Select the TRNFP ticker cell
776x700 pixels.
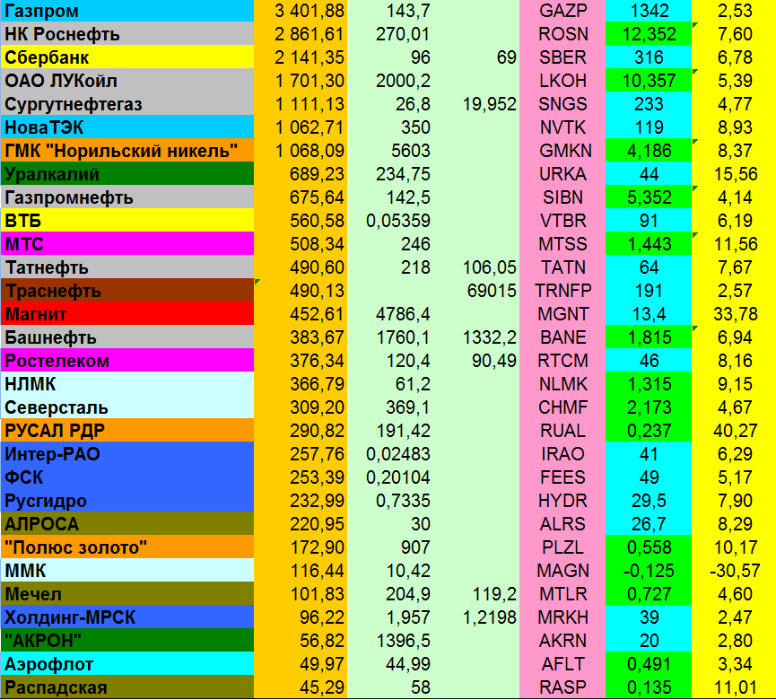click(562, 291)
